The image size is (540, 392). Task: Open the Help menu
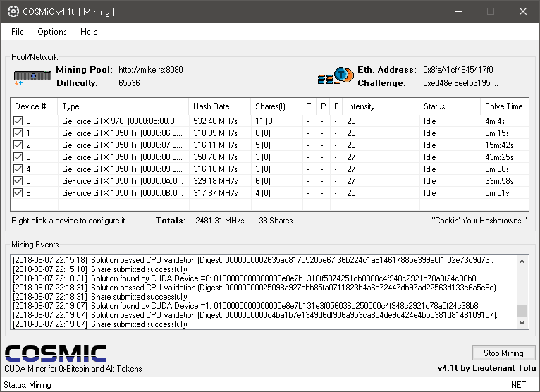pyautogui.click(x=89, y=32)
